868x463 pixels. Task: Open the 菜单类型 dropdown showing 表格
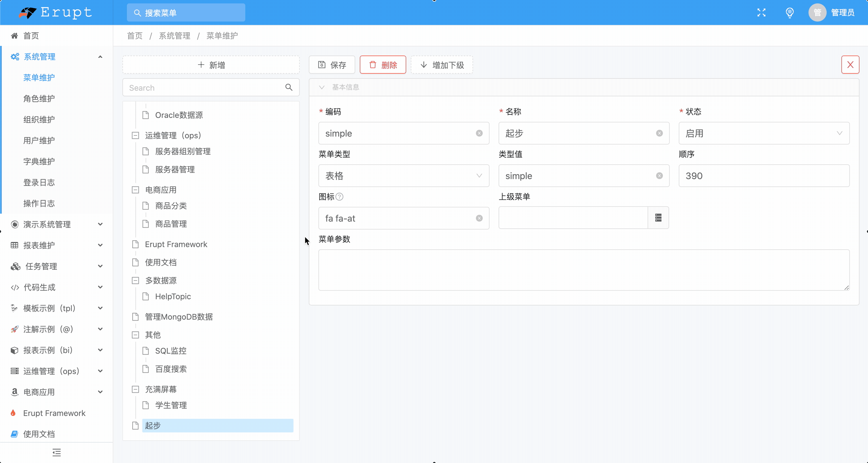pyautogui.click(x=403, y=176)
